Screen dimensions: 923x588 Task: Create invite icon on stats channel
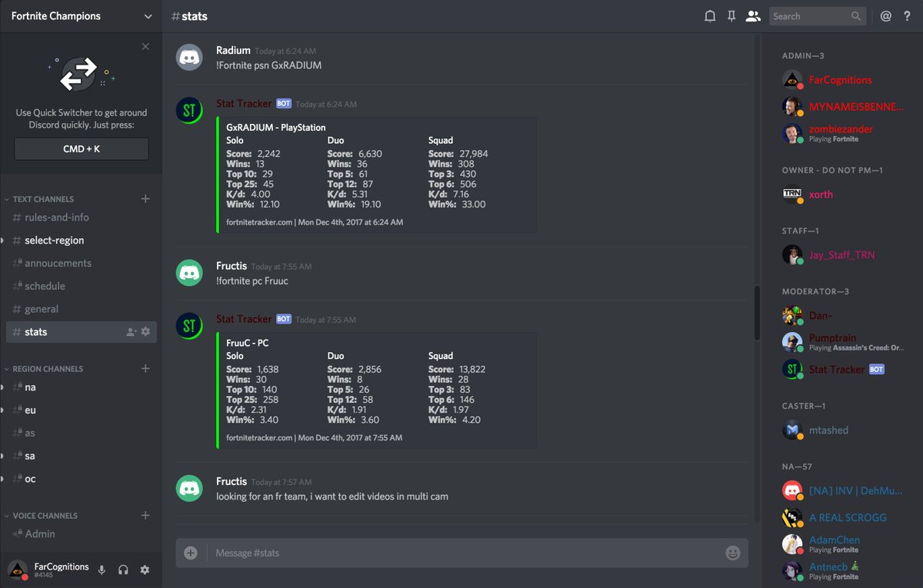(132, 332)
